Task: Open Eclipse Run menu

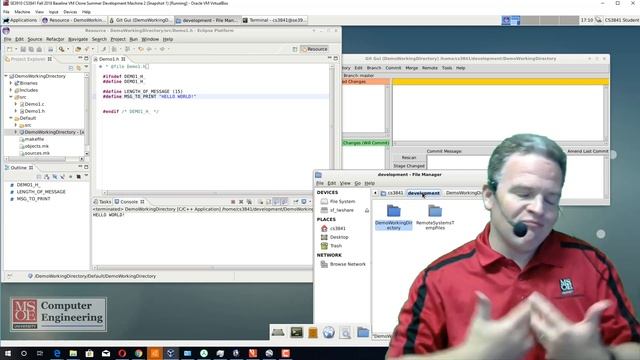Action: [133, 39]
